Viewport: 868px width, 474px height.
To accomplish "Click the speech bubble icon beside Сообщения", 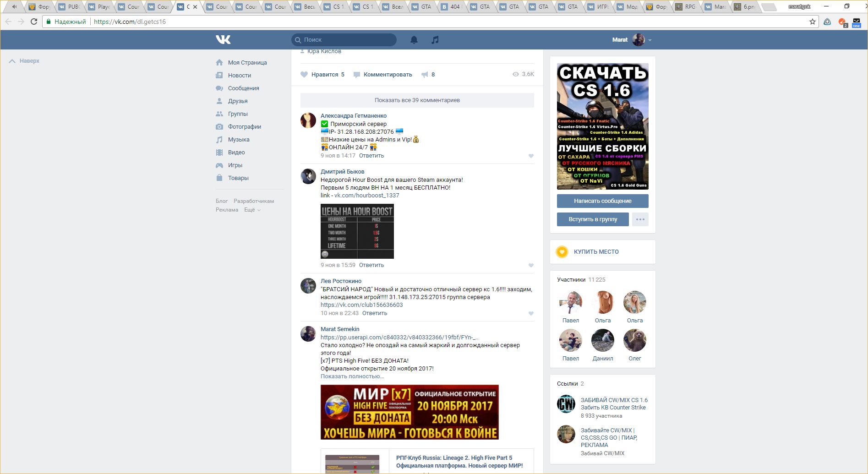I will pyautogui.click(x=219, y=88).
